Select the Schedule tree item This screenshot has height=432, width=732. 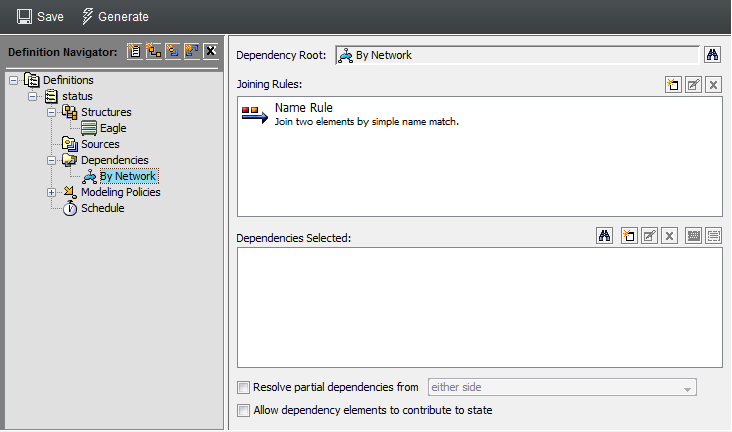[103, 208]
